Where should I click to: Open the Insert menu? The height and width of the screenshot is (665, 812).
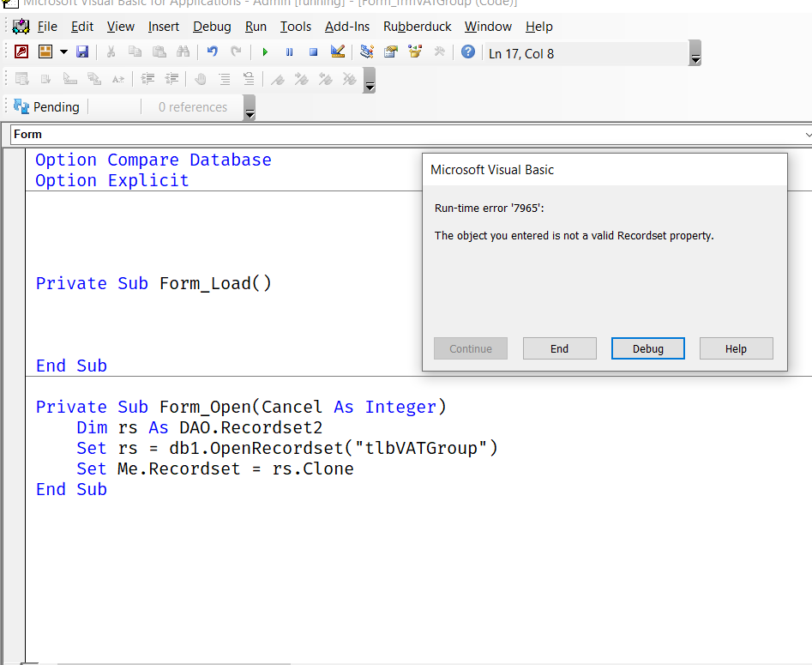click(x=164, y=27)
